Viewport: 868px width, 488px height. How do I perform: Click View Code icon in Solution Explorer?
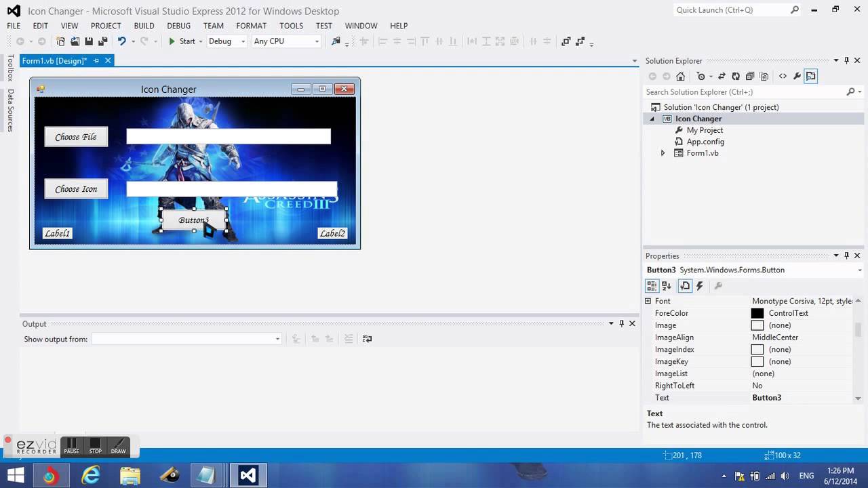coord(783,77)
